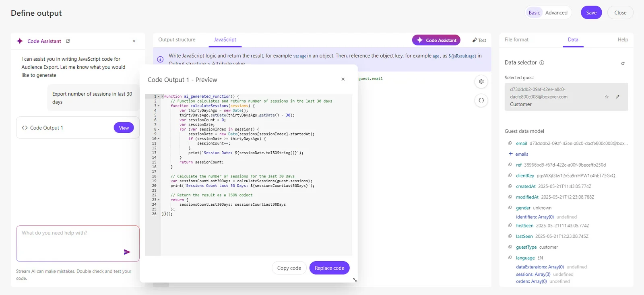Fold the function at code line 1
The height and width of the screenshot is (295, 644).
tap(159, 97)
